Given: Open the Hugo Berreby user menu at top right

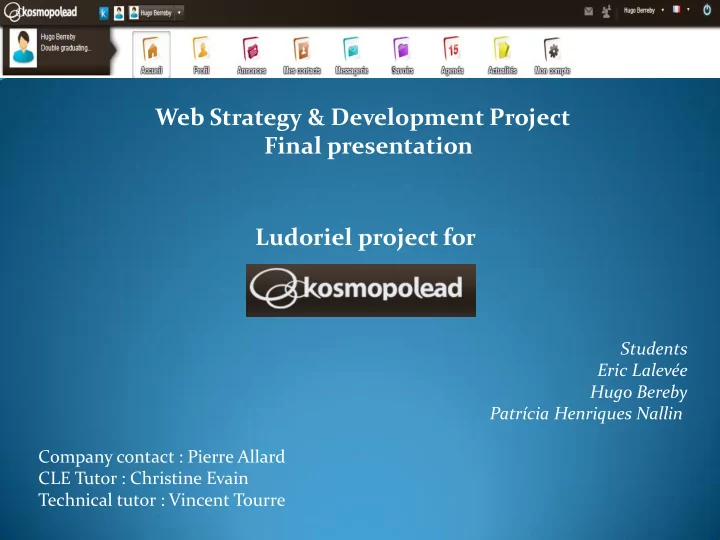Looking at the screenshot, I should pos(639,10).
